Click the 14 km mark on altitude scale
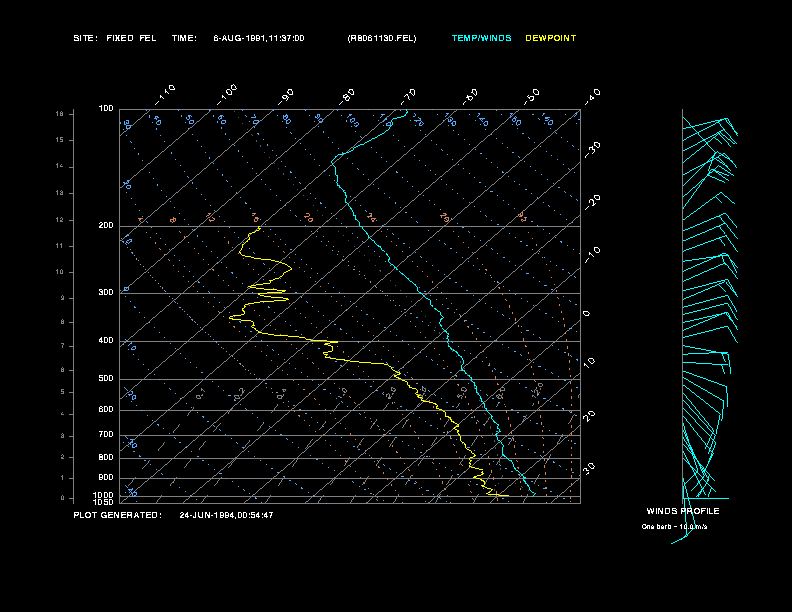792x612 pixels. pyautogui.click(x=60, y=166)
